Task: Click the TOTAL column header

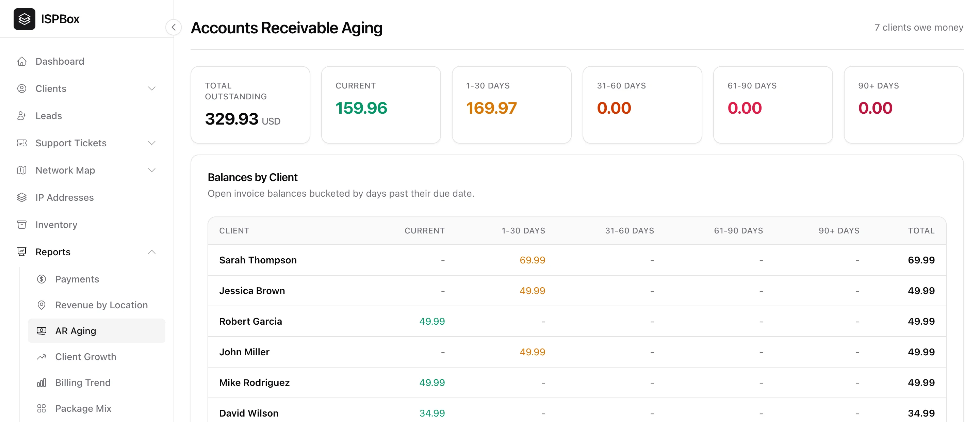Action: (921, 231)
